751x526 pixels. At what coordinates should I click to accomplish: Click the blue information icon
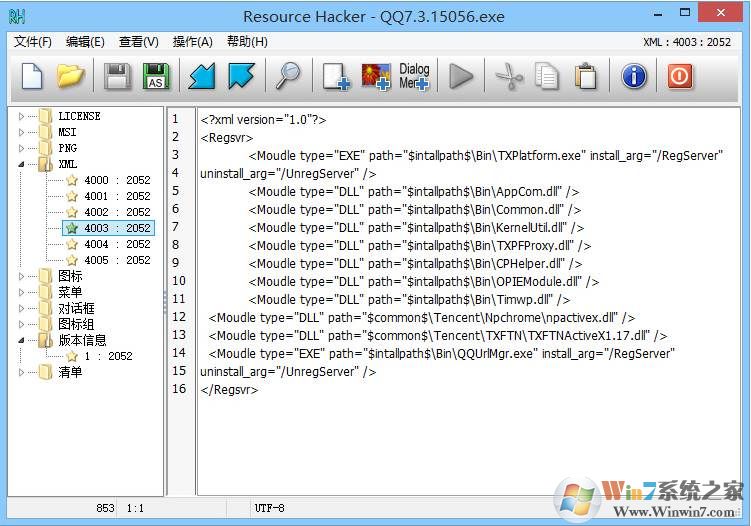pos(634,76)
